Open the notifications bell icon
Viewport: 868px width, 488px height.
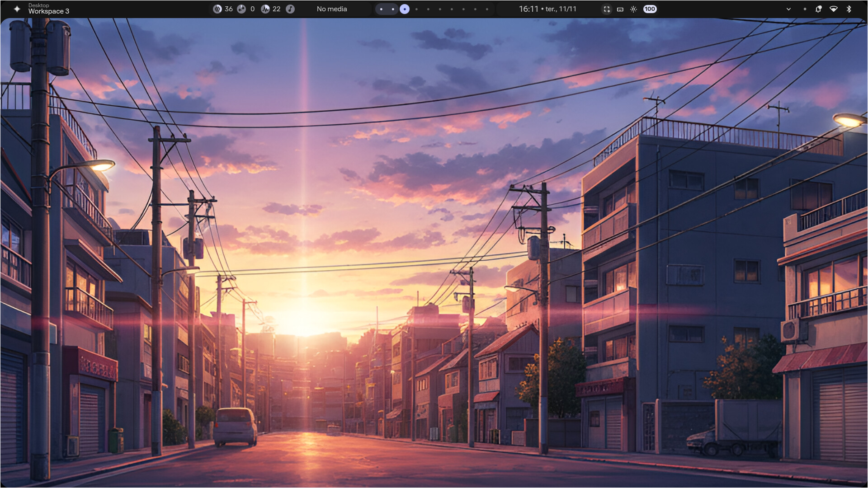[818, 9]
